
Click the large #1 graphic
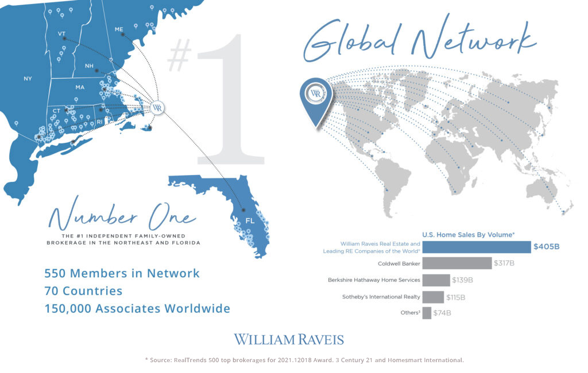216,99
